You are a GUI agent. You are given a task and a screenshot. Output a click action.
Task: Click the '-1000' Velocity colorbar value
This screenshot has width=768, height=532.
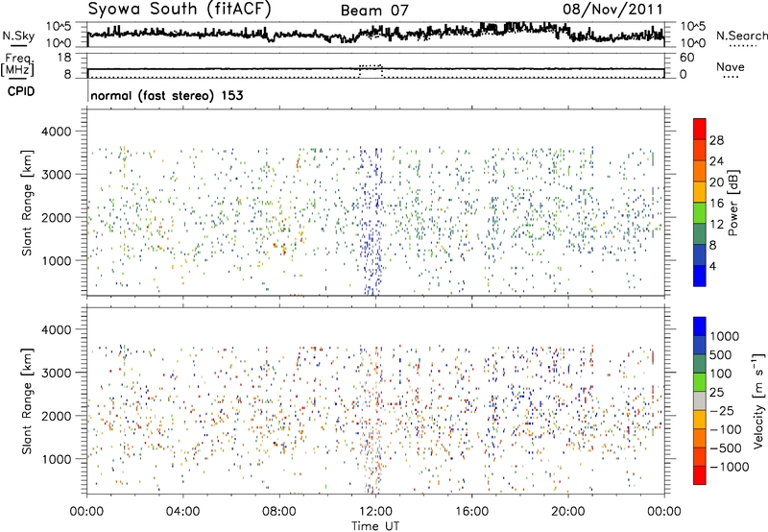tap(730, 467)
